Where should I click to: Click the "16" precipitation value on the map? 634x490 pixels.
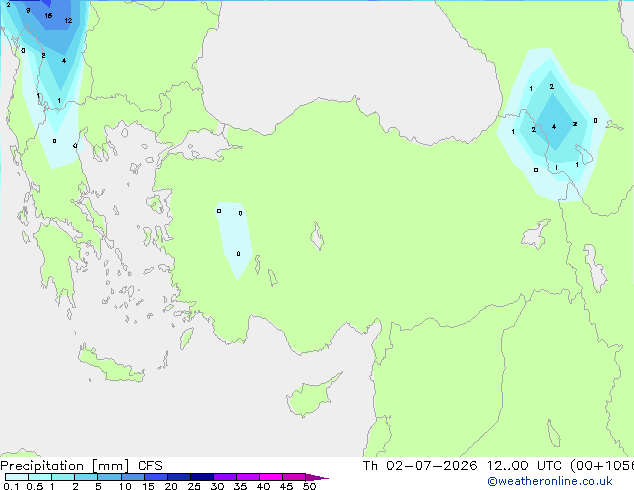tap(48, 16)
